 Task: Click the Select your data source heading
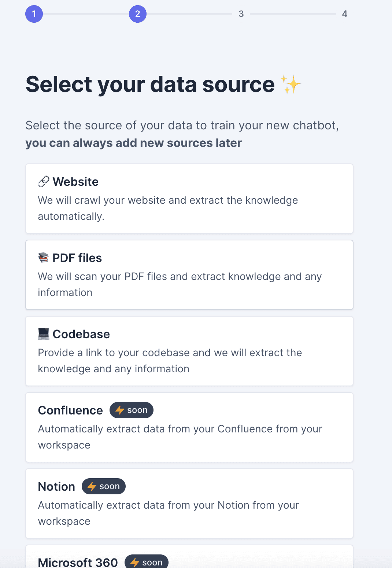[150, 84]
